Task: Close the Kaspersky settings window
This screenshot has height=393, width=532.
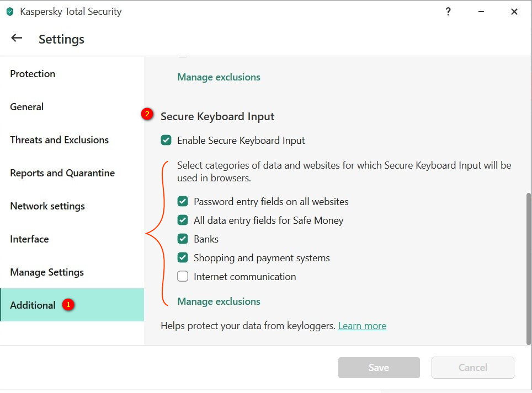Action: point(514,12)
